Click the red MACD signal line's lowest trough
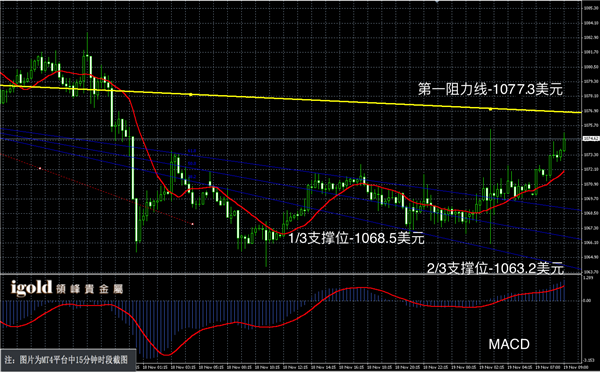 coord(166,355)
